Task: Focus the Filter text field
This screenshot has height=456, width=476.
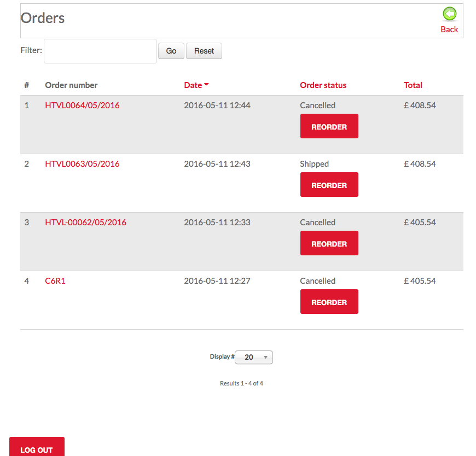Action: tap(100, 51)
